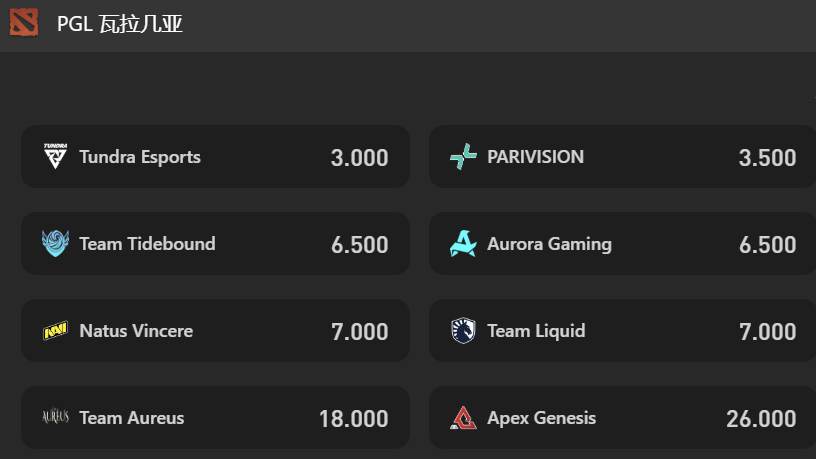Bet on Apex Genesis at 26.000
Screen dimensions: 816x459
point(761,419)
